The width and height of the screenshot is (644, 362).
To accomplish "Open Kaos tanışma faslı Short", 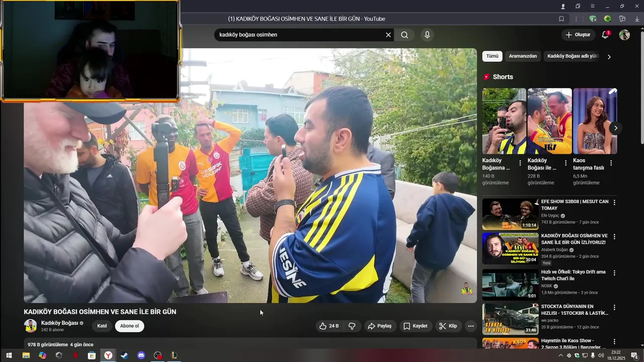I will point(595,121).
